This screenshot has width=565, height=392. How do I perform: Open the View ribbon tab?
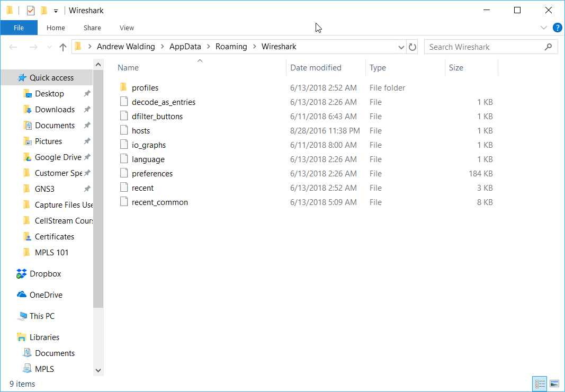[127, 28]
